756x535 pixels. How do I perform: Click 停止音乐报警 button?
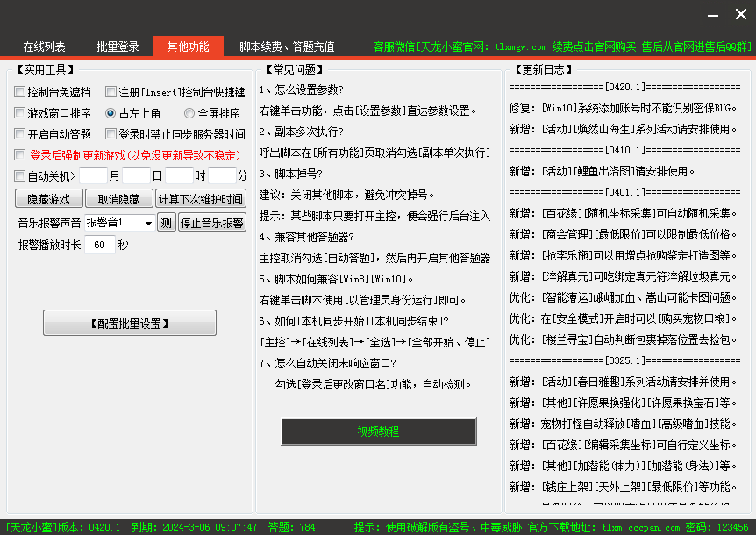(212, 222)
